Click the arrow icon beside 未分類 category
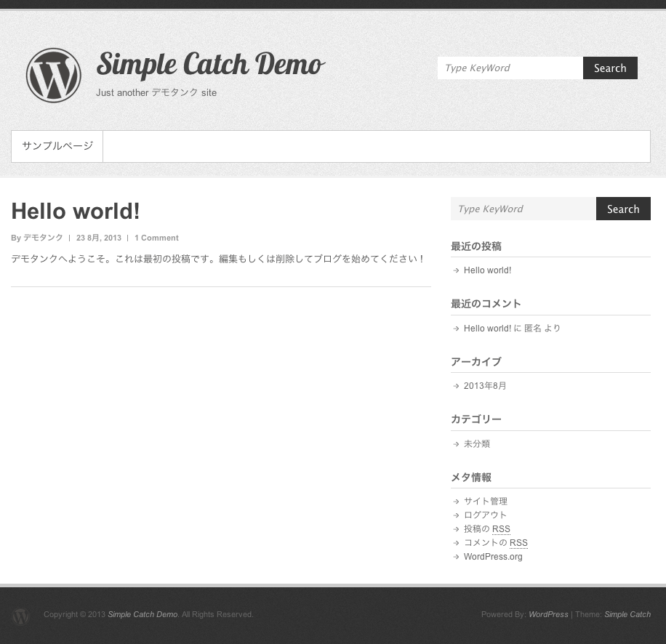 (x=457, y=443)
